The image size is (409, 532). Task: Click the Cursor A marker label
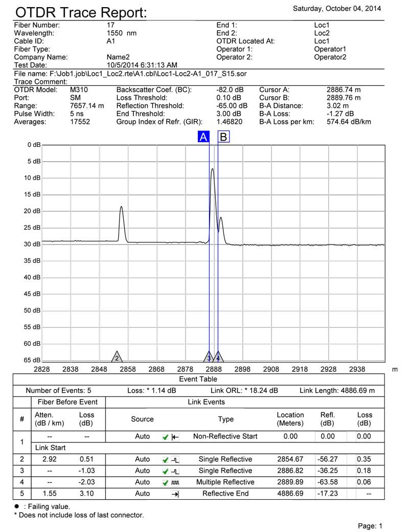203,137
